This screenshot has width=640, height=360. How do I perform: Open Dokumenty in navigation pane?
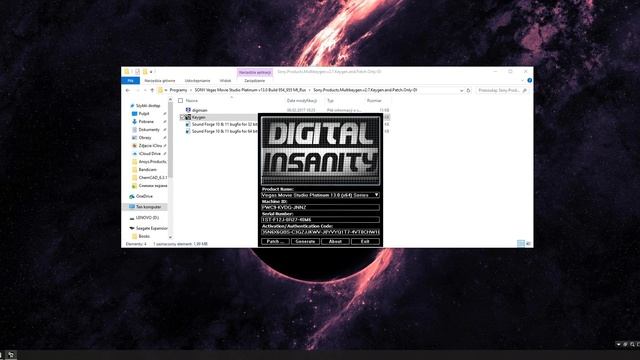[x=149, y=130]
